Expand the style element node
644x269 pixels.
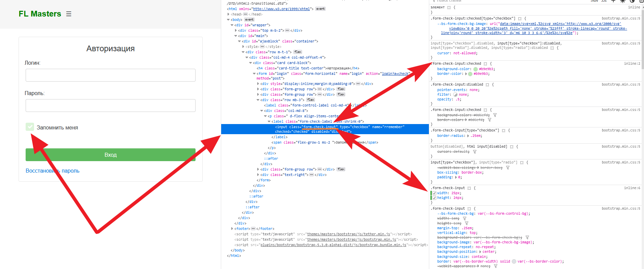point(243,47)
